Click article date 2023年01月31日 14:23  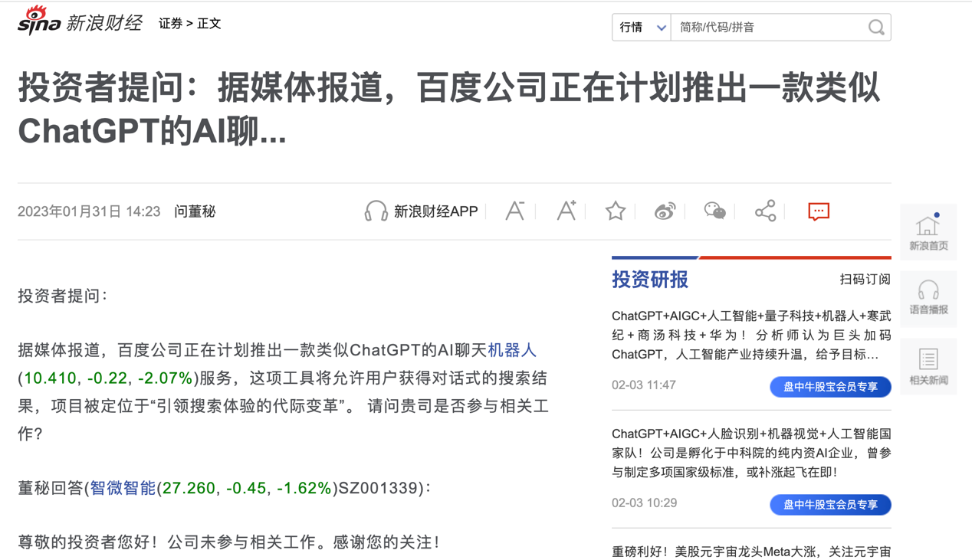pyautogui.click(x=89, y=211)
